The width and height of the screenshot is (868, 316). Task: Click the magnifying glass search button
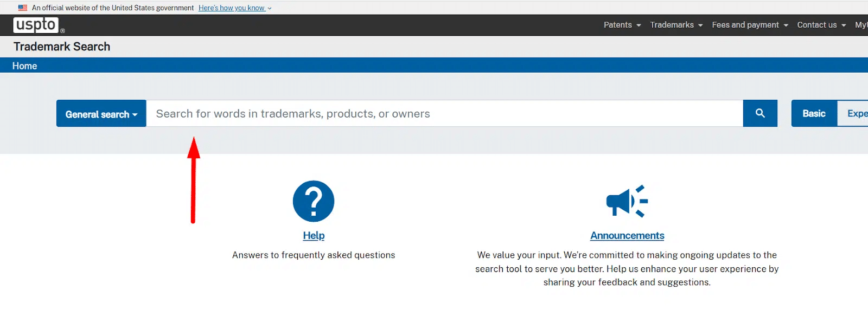click(760, 113)
